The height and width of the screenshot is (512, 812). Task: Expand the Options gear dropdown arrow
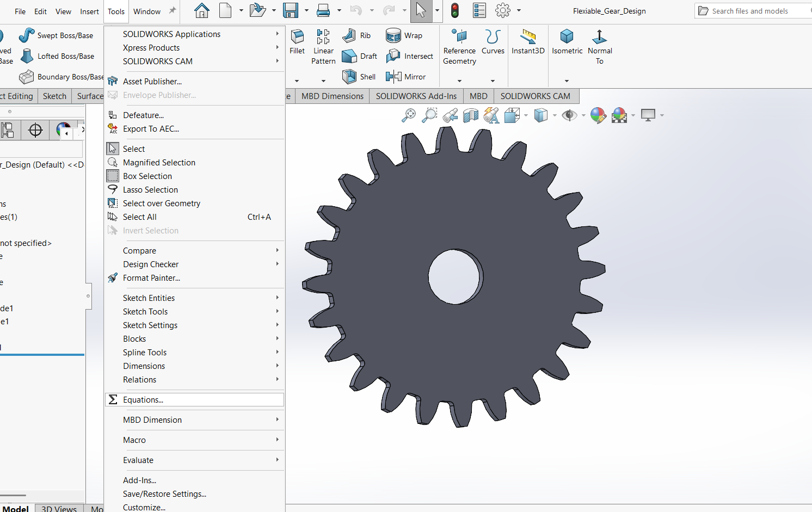519,10
